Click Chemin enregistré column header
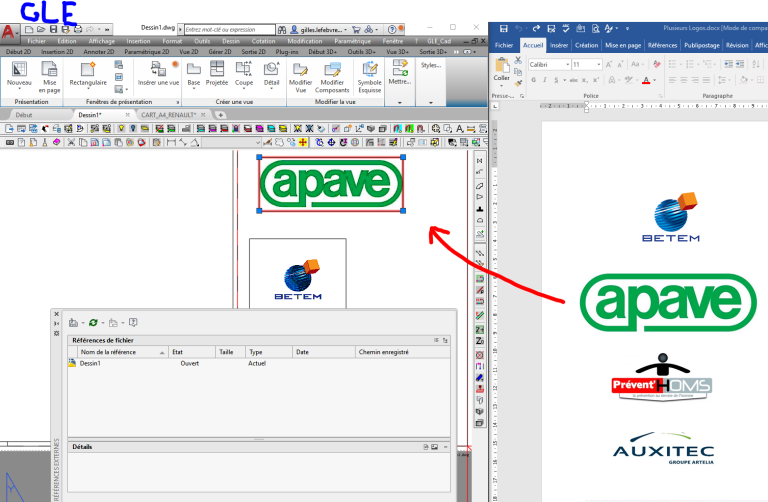768x502 pixels. point(403,352)
